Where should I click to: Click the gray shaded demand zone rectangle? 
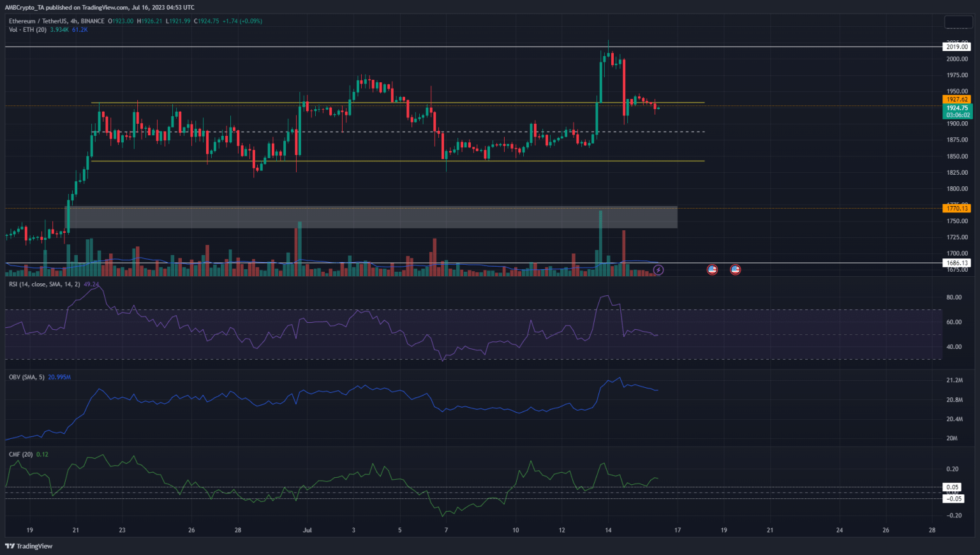[x=373, y=217]
